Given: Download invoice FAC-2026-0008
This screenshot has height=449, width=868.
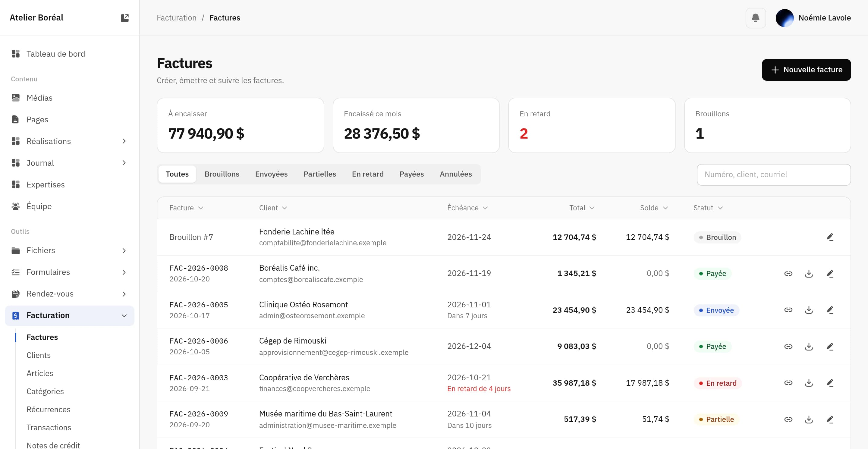Looking at the screenshot, I should [809, 274].
